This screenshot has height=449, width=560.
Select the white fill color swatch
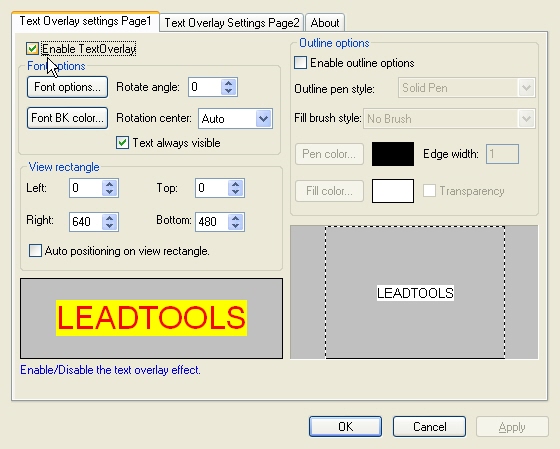[393, 191]
